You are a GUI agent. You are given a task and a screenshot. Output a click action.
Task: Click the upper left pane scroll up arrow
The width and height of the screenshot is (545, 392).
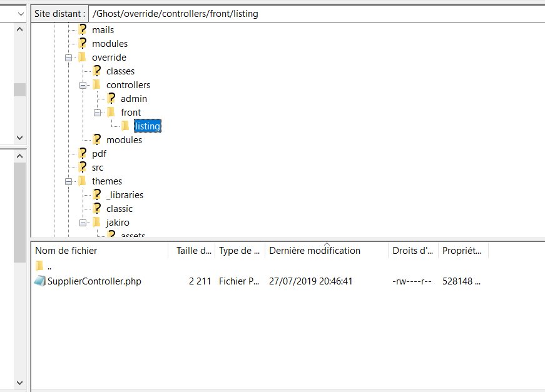(20, 29)
